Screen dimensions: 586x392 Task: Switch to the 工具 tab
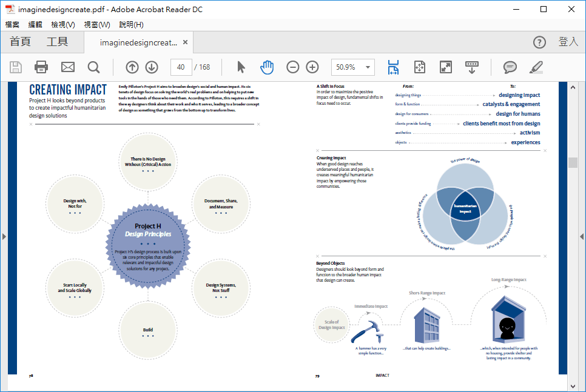point(57,42)
